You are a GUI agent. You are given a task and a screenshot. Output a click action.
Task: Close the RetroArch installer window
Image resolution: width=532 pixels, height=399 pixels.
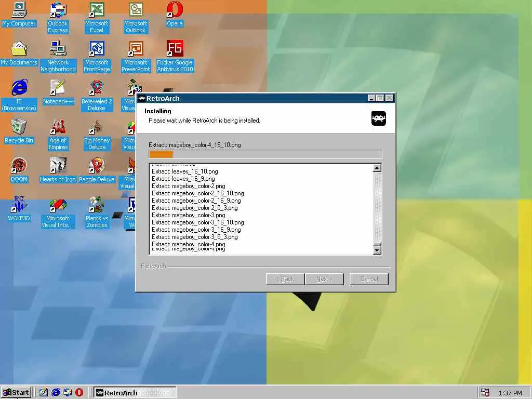(390, 98)
